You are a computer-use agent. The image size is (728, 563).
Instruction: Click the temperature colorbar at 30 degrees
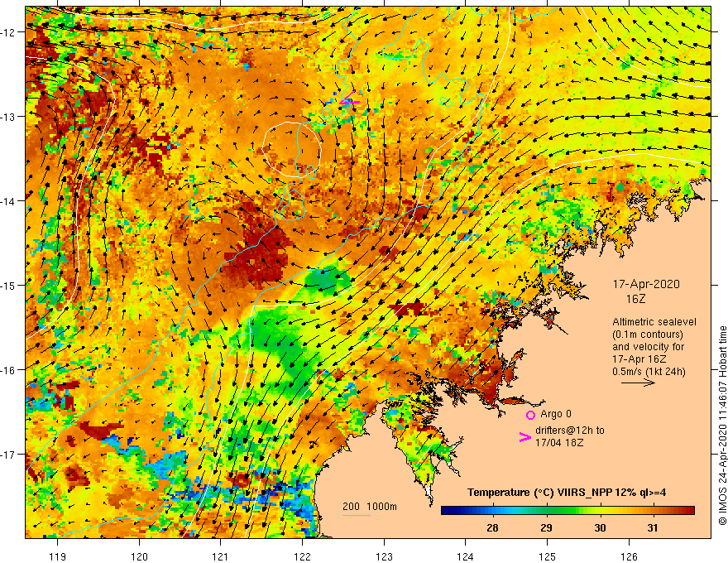point(601,511)
